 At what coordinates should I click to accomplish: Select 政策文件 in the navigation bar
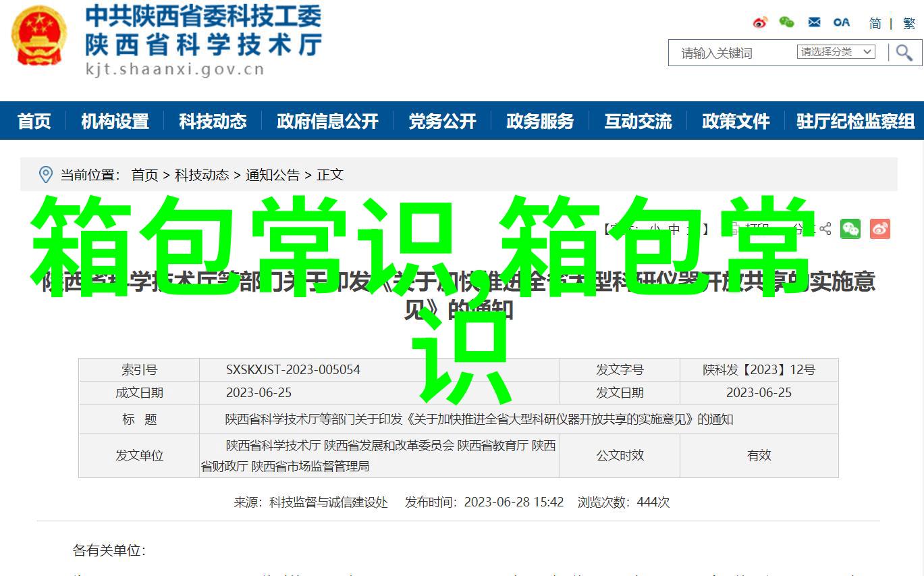point(736,121)
